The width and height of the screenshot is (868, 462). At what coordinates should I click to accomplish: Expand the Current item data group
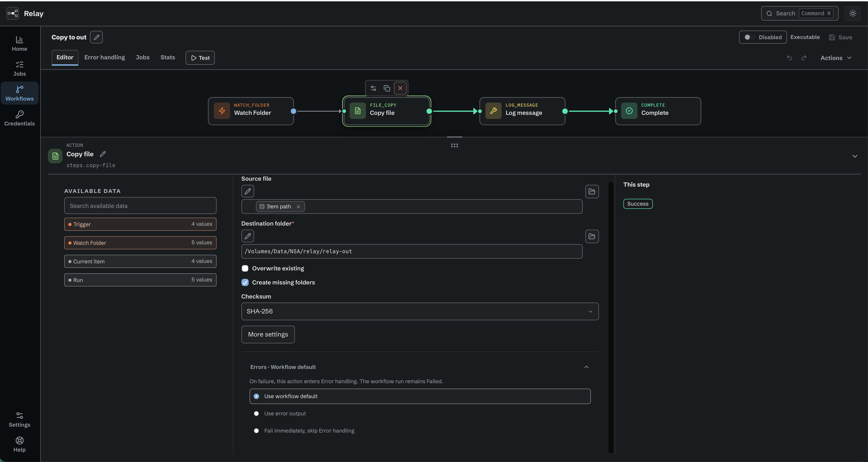coord(140,261)
